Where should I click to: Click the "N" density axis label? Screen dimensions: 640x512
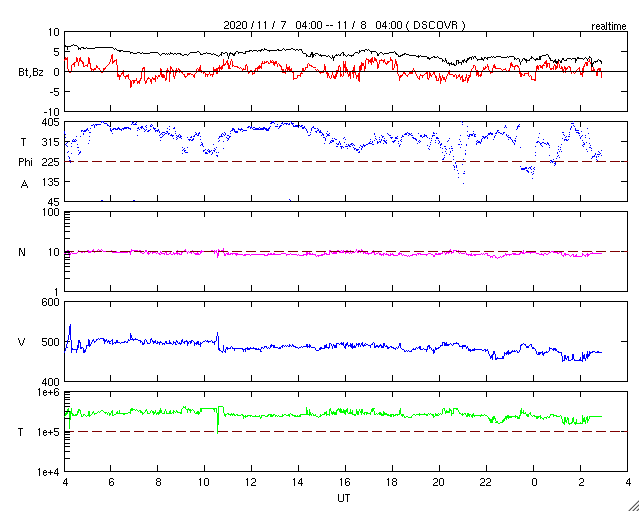coord(22,252)
